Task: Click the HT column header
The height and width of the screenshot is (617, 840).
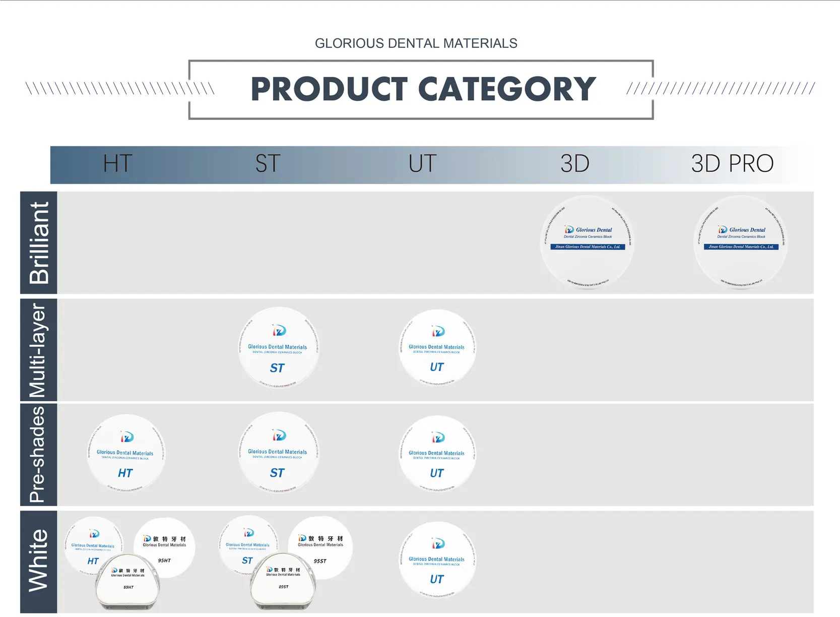Action: (118, 164)
